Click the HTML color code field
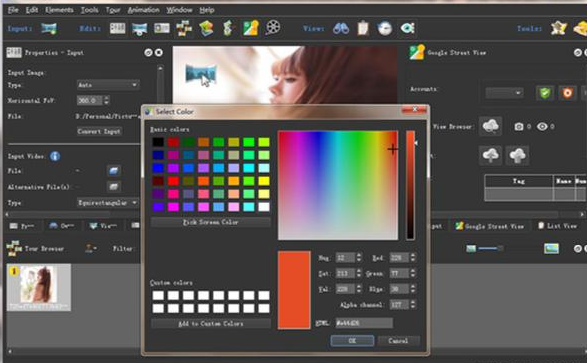587x363 pixels. click(x=364, y=323)
